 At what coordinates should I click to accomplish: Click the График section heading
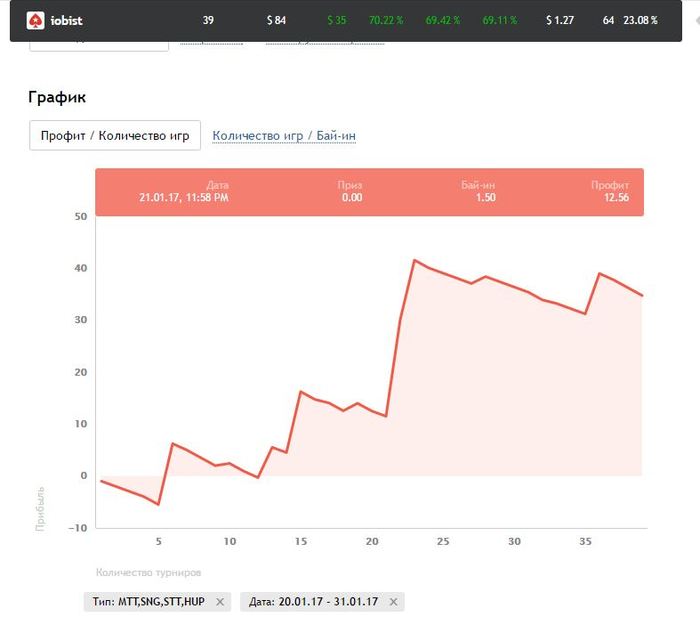click(x=57, y=98)
